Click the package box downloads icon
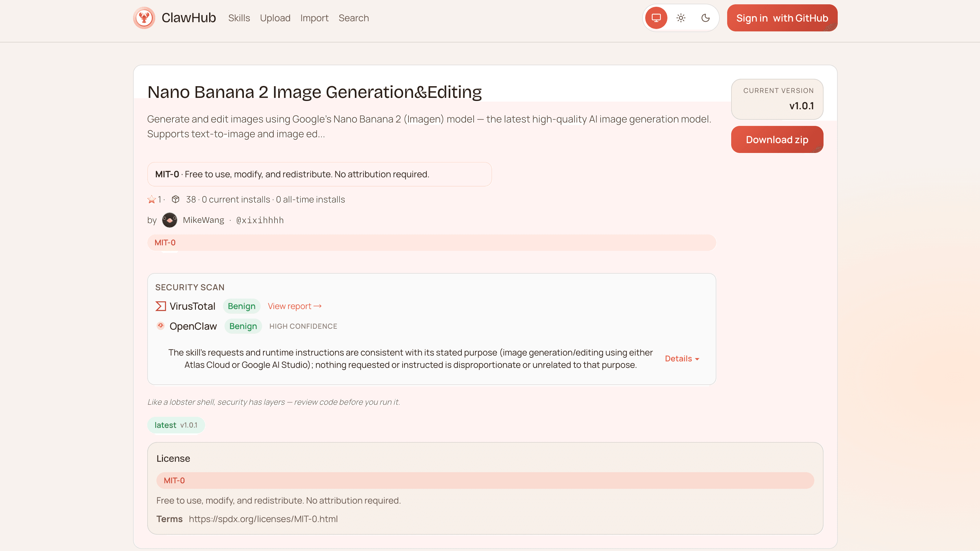The image size is (980, 551). [175, 199]
